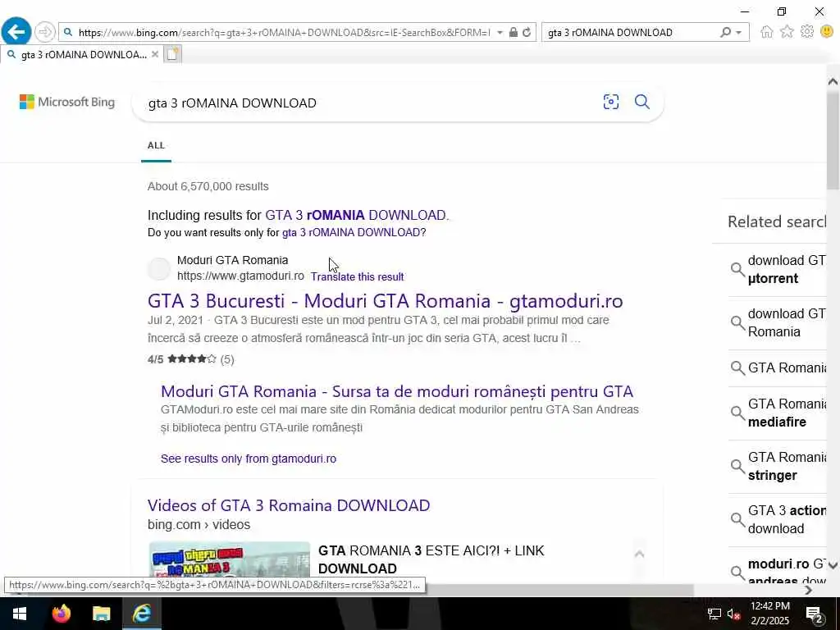The image size is (840, 630).
Task: Click search icon beside 'GTA Romania stringer'
Action: 737,466
